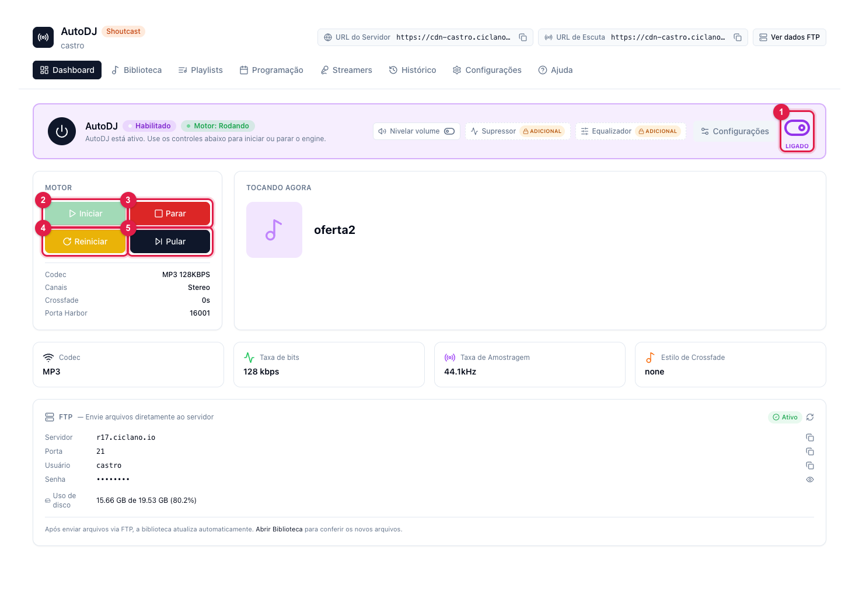This screenshot has height=616, width=859.
Task: Click the Crossfade 0s value
Action: (x=206, y=300)
